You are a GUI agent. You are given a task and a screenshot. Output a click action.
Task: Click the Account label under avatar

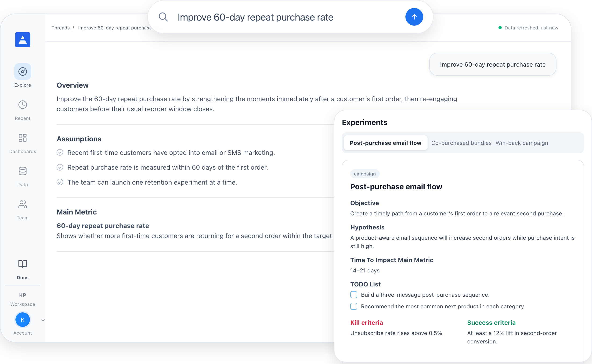pyautogui.click(x=23, y=333)
